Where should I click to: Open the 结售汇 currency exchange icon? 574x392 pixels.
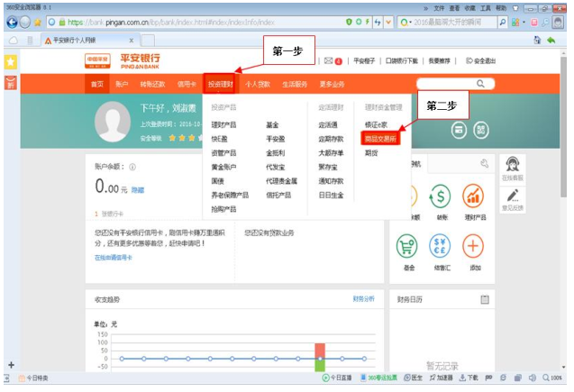[440, 246]
